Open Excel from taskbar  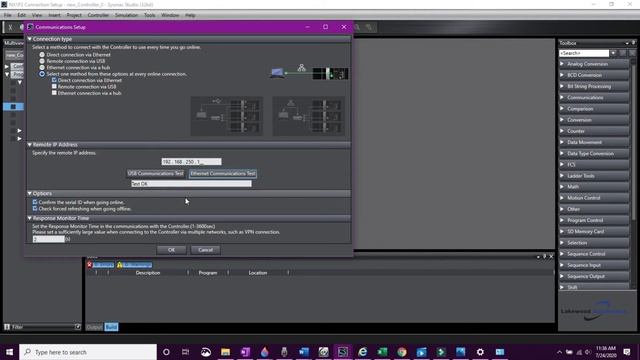click(x=382, y=352)
